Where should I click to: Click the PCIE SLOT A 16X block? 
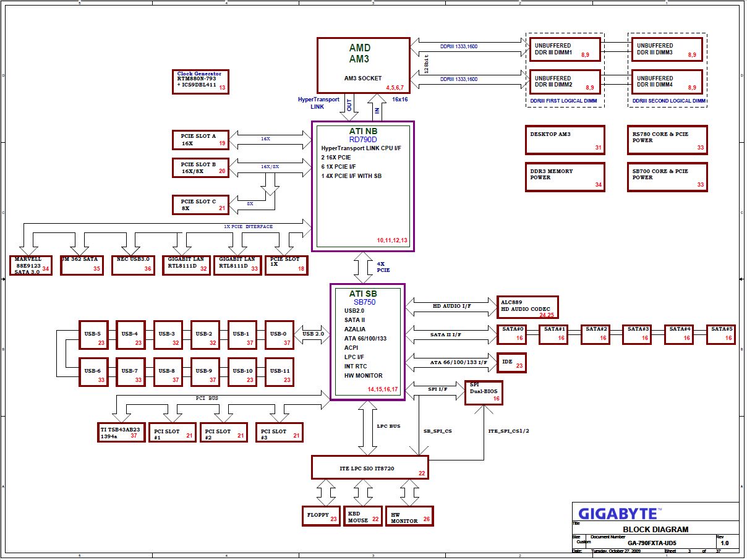pyautogui.click(x=200, y=139)
